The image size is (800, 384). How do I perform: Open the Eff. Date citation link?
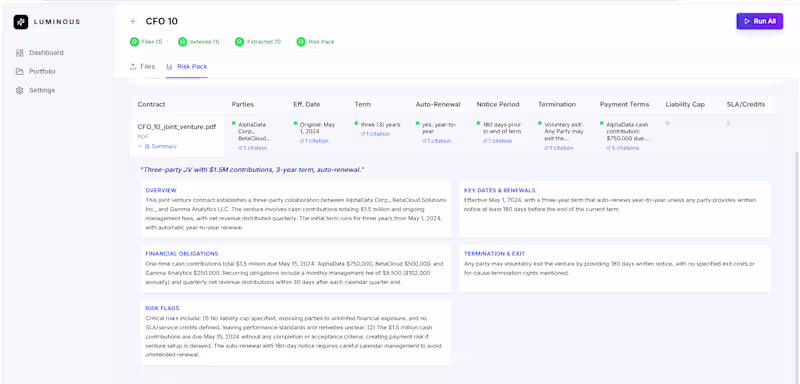314,141
